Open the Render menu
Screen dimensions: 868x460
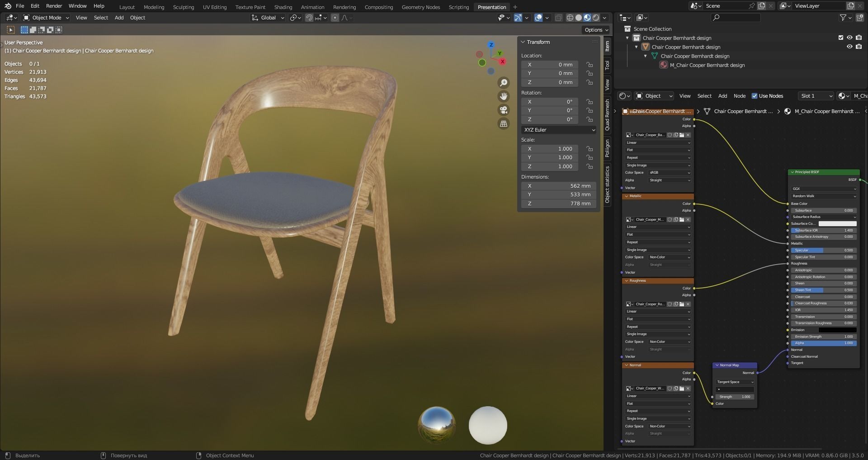pyautogui.click(x=54, y=6)
